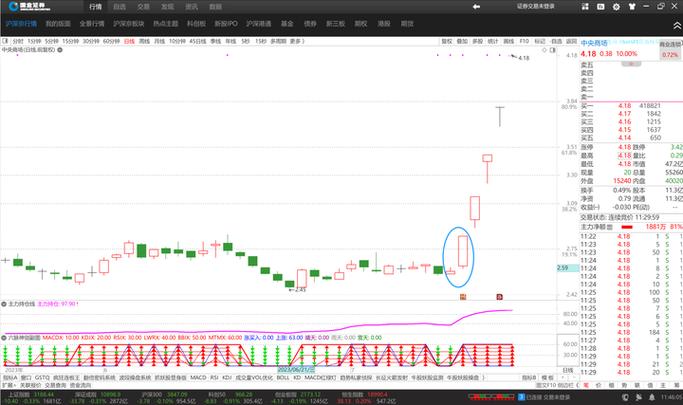Click 证券交易未登录 login link

pyautogui.click(x=536, y=6)
